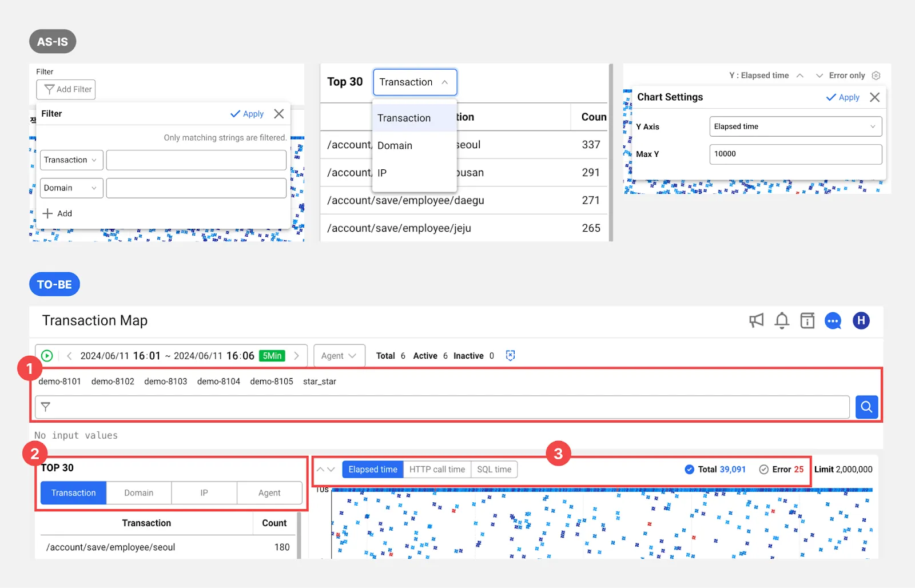Open the Domain filter type dropdown

[x=71, y=188]
